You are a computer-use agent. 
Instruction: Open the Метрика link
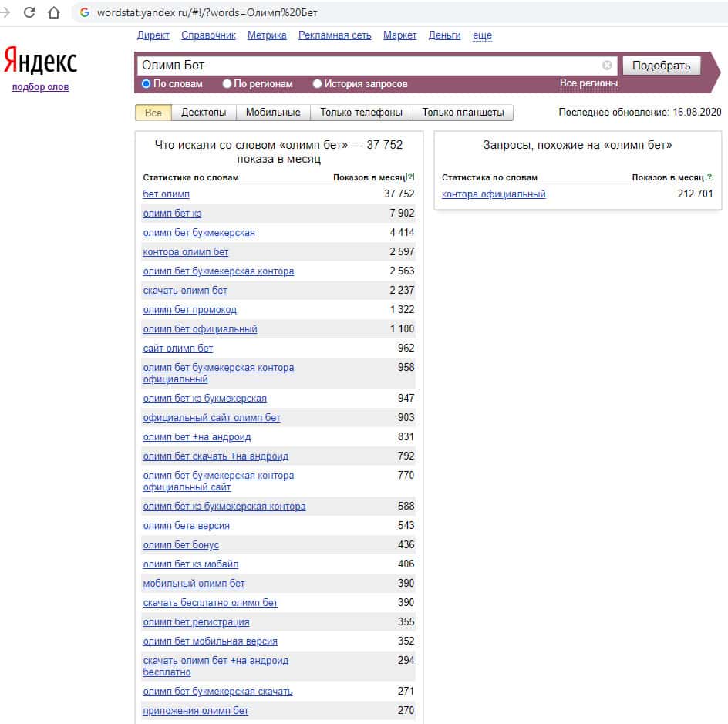pyautogui.click(x=267, y=35)
